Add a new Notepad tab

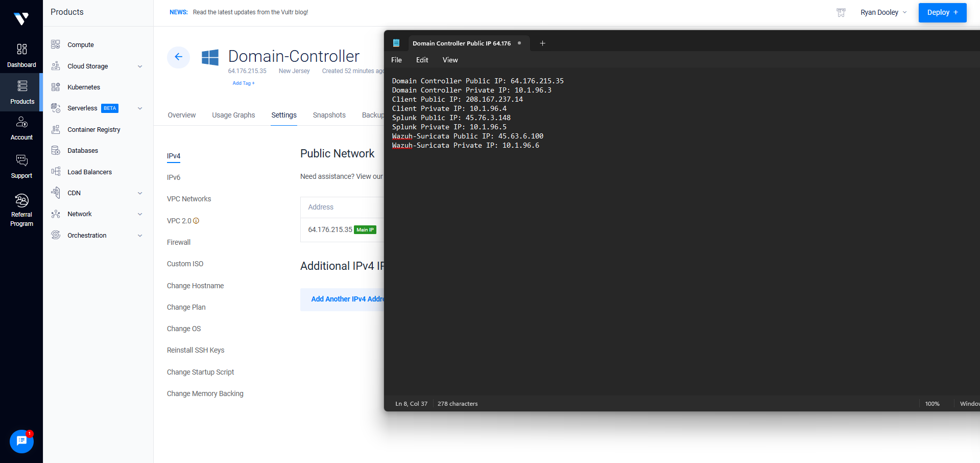(542, 43)
